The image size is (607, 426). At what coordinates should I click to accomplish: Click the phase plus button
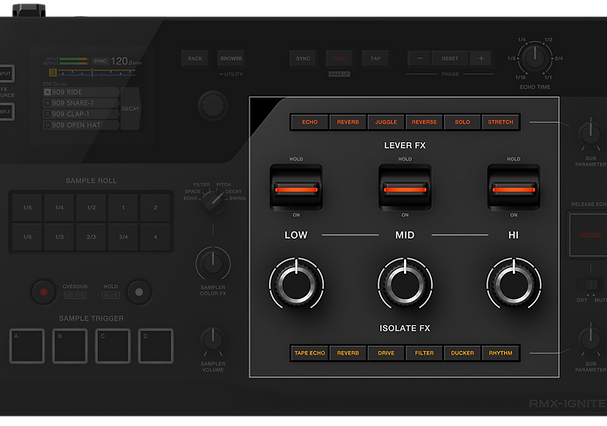tap(481, 58)
